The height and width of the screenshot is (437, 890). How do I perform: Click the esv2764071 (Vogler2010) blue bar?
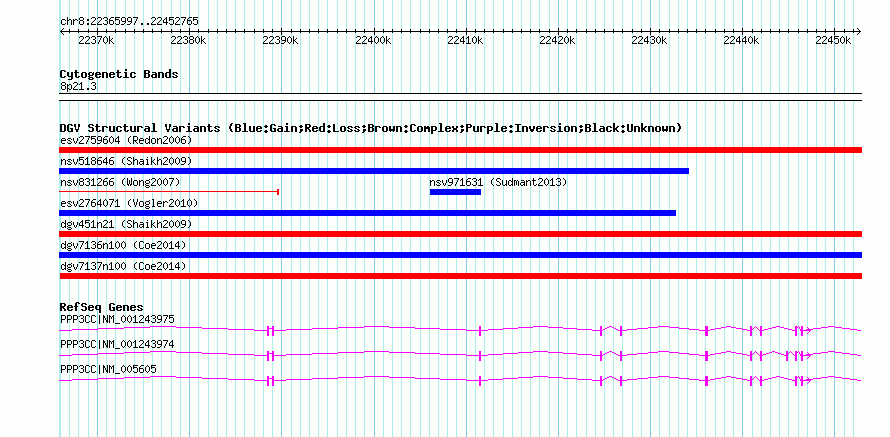click(368, 213)
